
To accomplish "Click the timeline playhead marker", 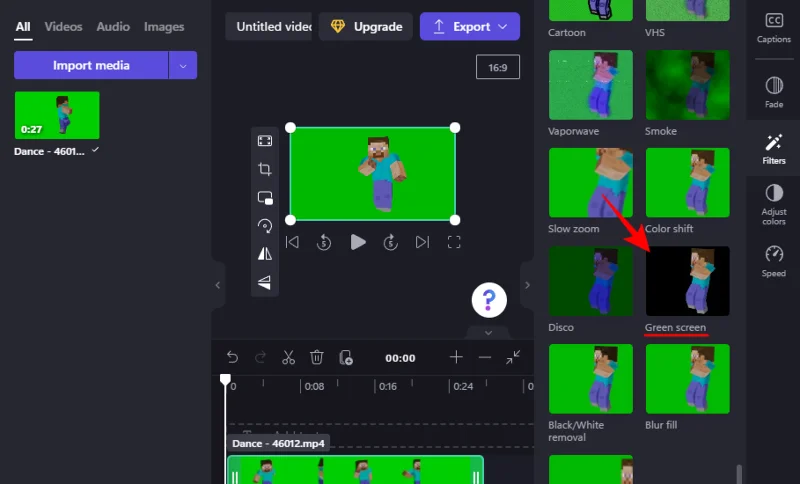I will (x=225, y=379).
